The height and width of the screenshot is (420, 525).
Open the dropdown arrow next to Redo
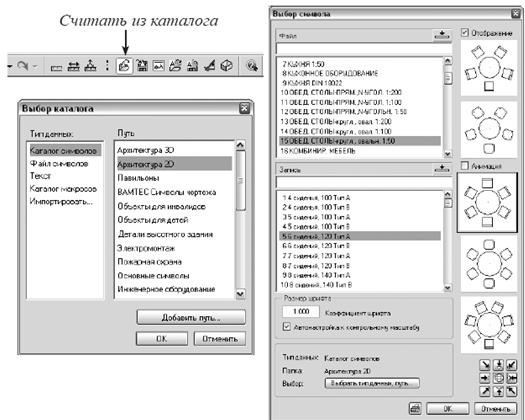35,66
